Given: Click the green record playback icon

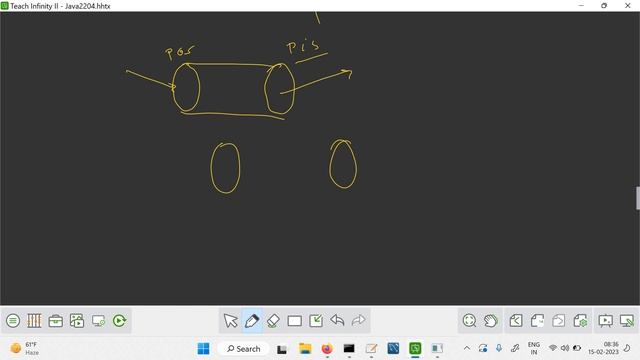Looking at the screenshot, I should coord(120,321).
